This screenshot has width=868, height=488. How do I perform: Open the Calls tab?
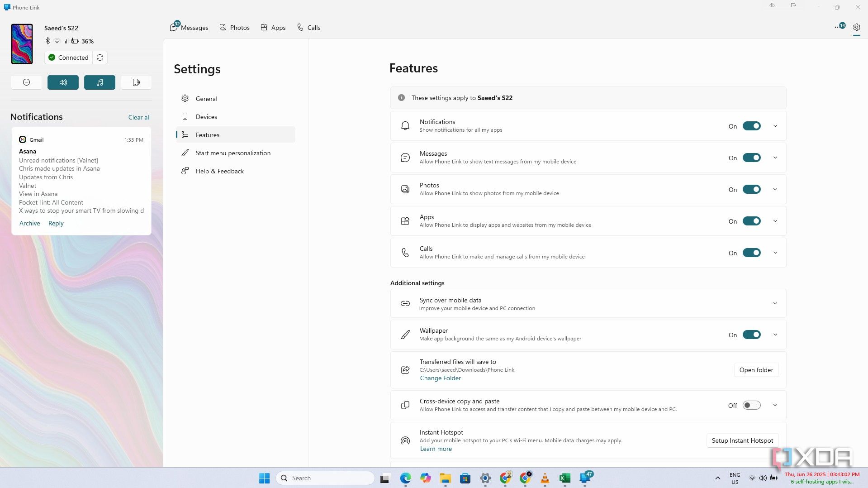(x=308, y=28)
